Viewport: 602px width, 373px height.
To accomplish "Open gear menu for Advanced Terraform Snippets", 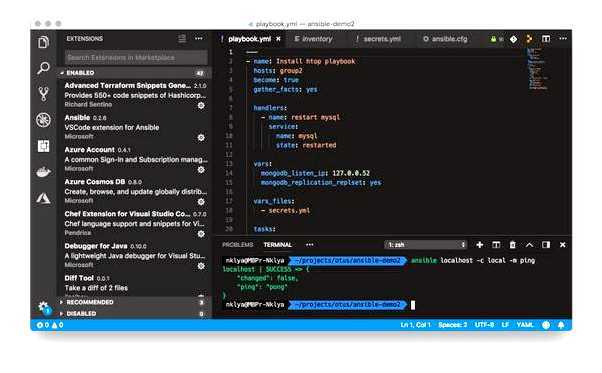I will click(201, 106).
